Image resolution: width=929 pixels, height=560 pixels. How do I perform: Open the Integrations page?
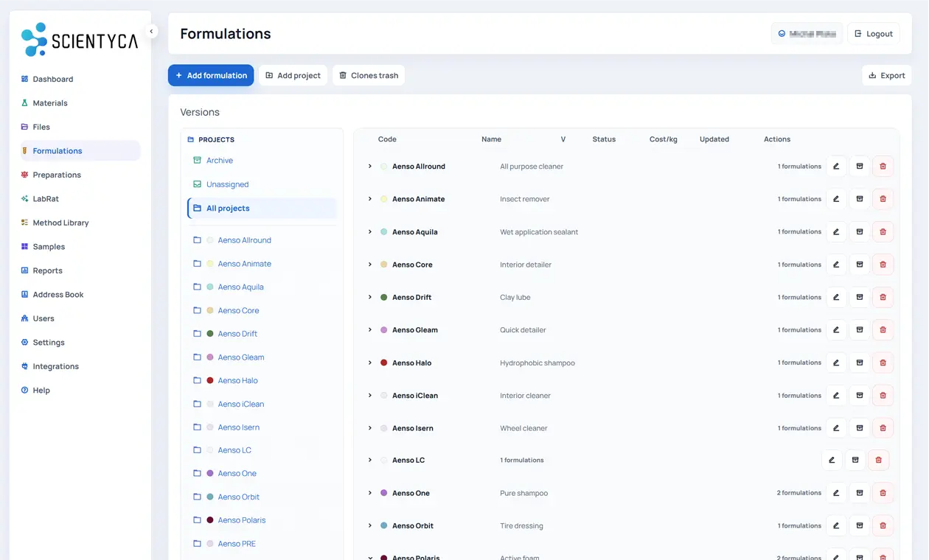pos(80,366)
